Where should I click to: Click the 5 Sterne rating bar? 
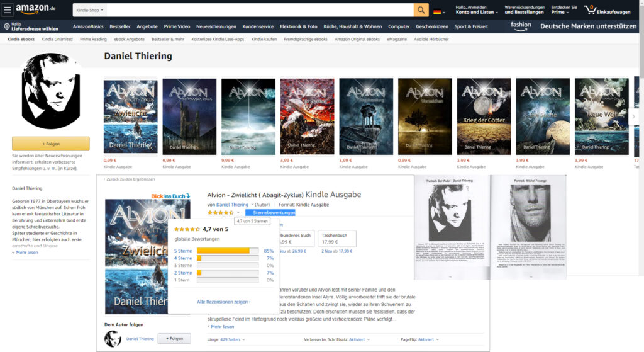pos(228,251)
